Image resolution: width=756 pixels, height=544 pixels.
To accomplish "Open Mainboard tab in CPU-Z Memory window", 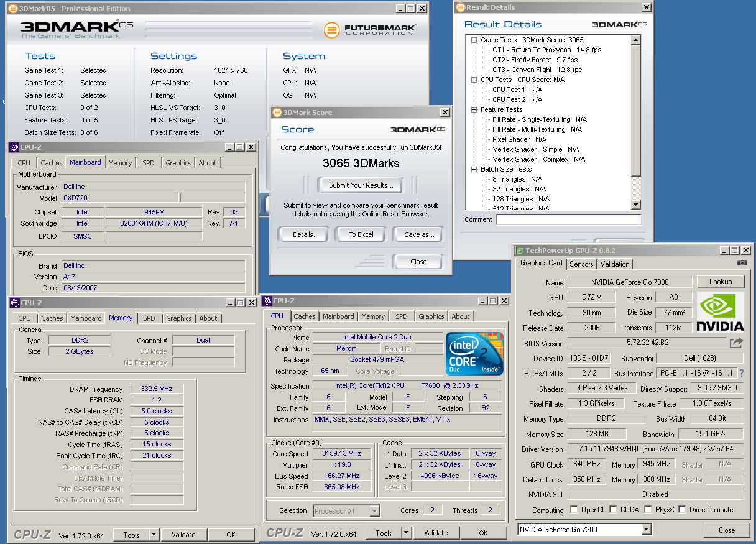I will click(86, 318).
